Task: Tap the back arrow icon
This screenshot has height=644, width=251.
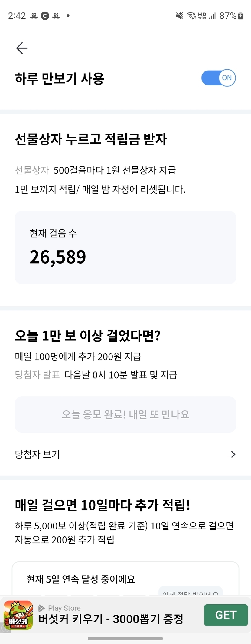Action: [22, 48]
